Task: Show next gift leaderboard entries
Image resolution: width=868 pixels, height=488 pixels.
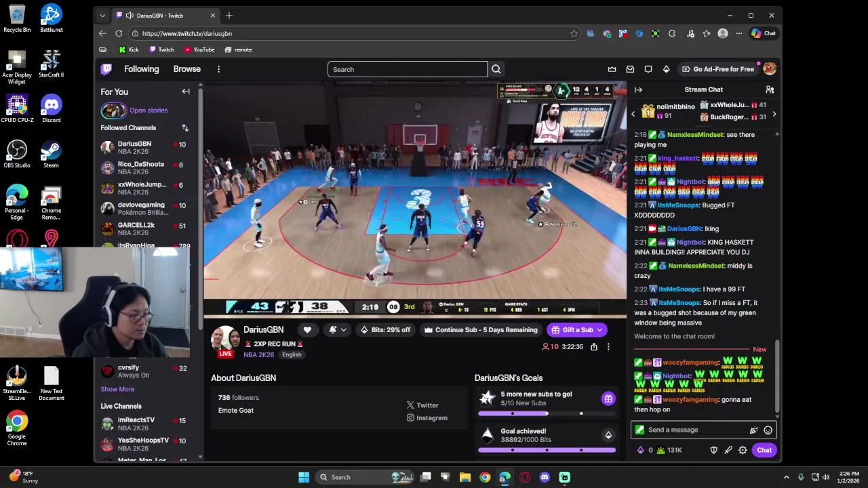Action: (x=774, y=114)
